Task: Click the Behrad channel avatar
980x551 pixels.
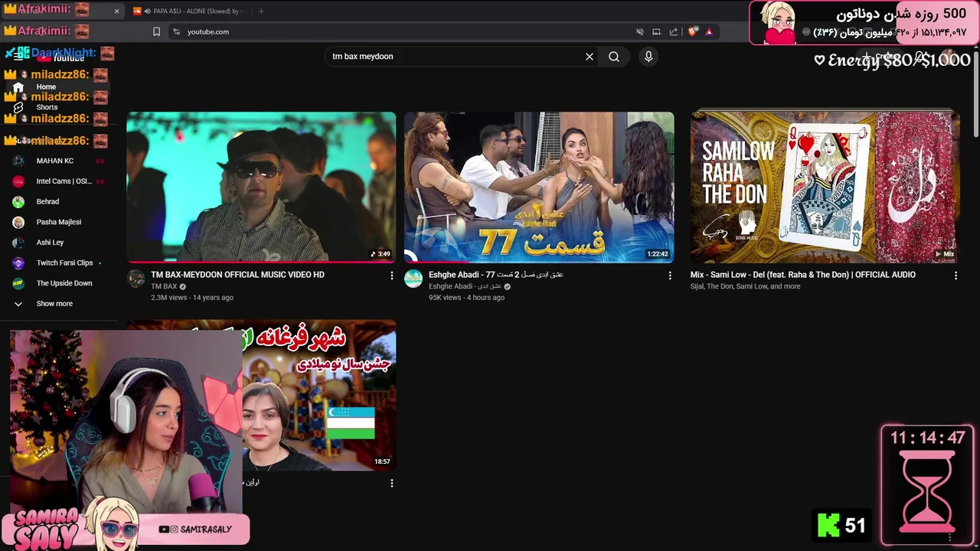Action: (x=18, y=202)
